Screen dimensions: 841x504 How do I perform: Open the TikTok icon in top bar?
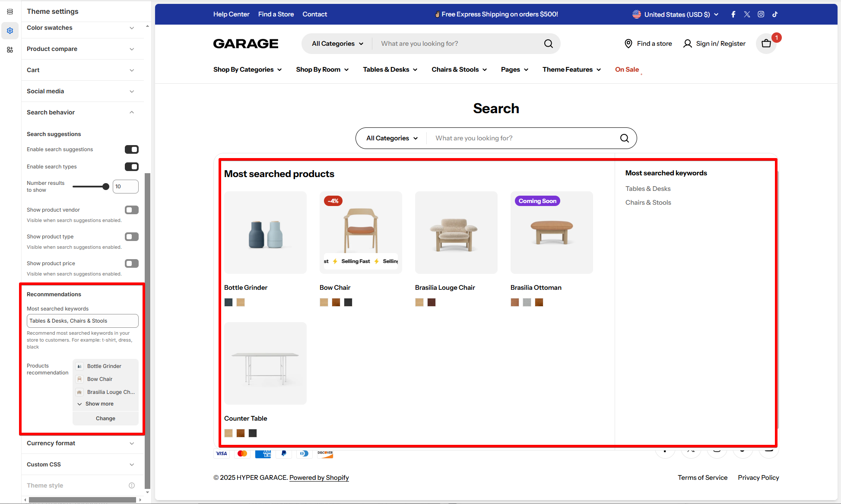(x=775, y=14)
